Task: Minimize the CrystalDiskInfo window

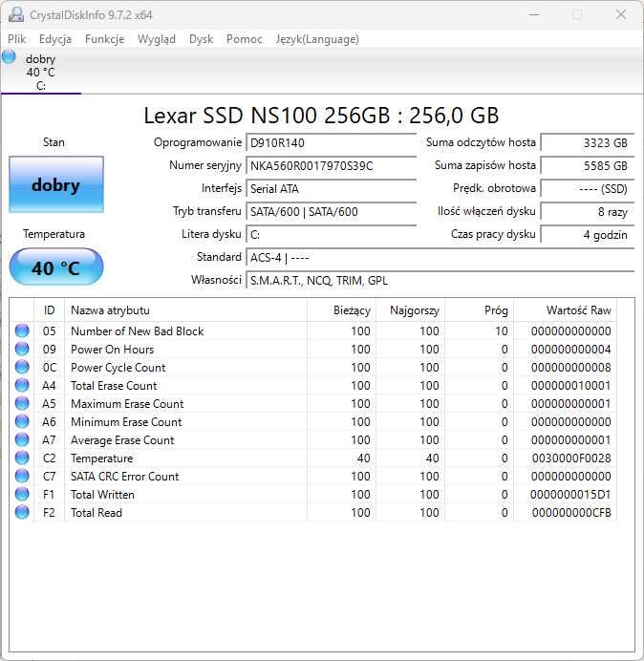Action: [534, 14]
